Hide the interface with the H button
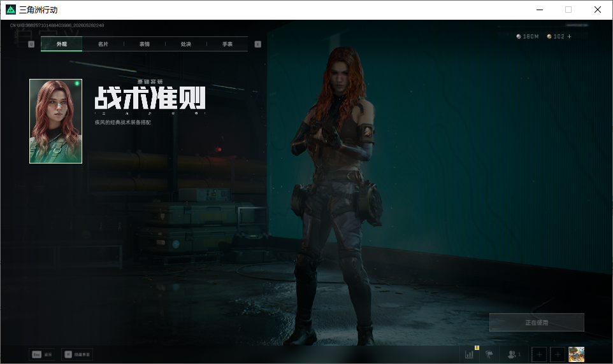Image resolution: width=613 pixels, height=364 pixels. coord(77,354)
